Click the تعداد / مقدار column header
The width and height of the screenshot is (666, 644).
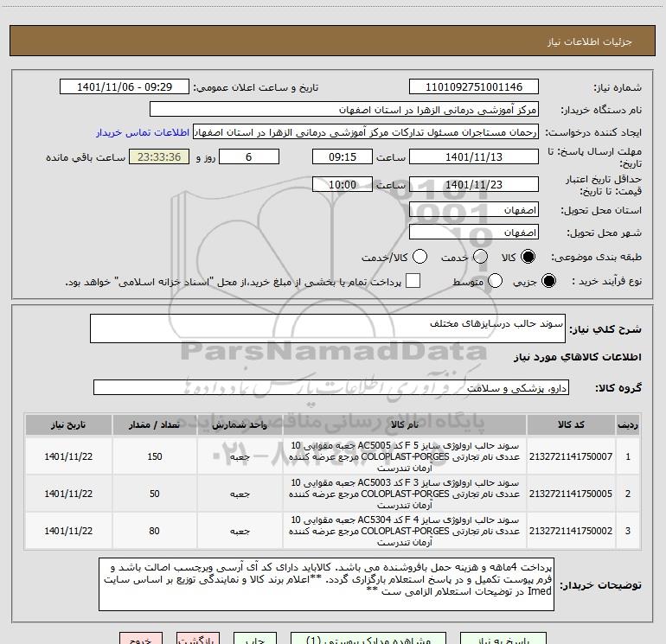(x=154, y=424)
